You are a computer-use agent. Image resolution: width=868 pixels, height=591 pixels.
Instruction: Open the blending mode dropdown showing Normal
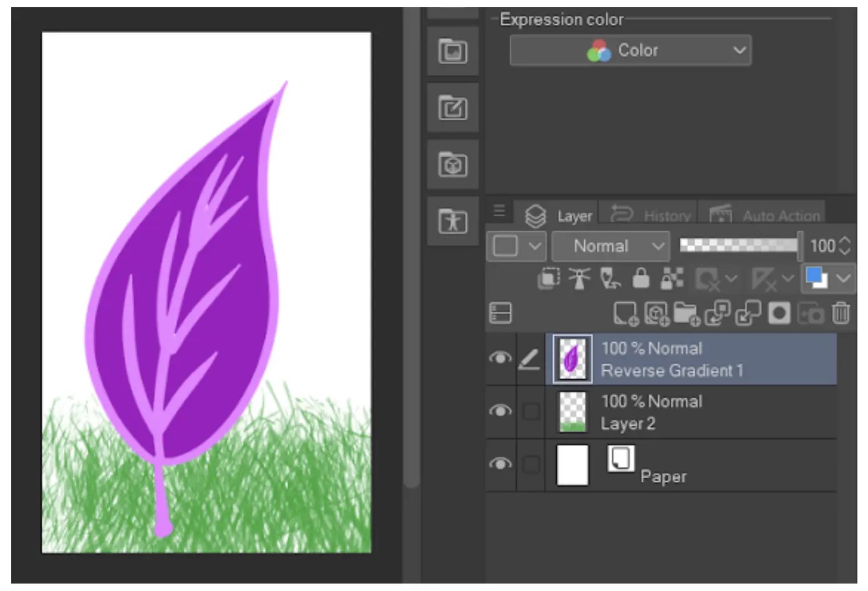[610, 246]
